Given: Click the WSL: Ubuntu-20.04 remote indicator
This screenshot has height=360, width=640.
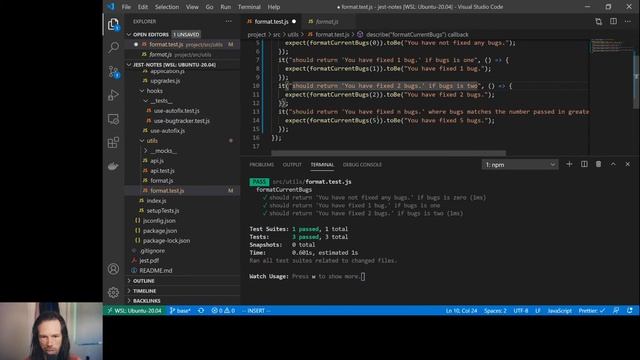Looking at the screenshot, I should coord(134,311).
